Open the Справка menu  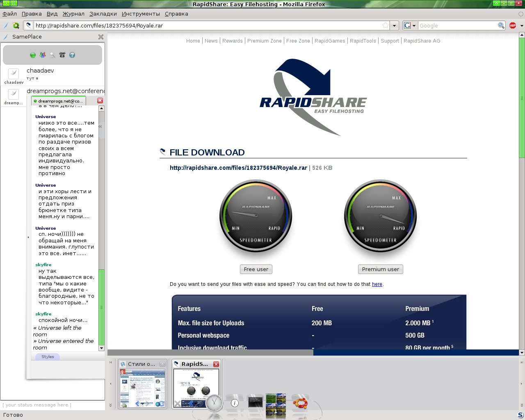pos(176,14)
